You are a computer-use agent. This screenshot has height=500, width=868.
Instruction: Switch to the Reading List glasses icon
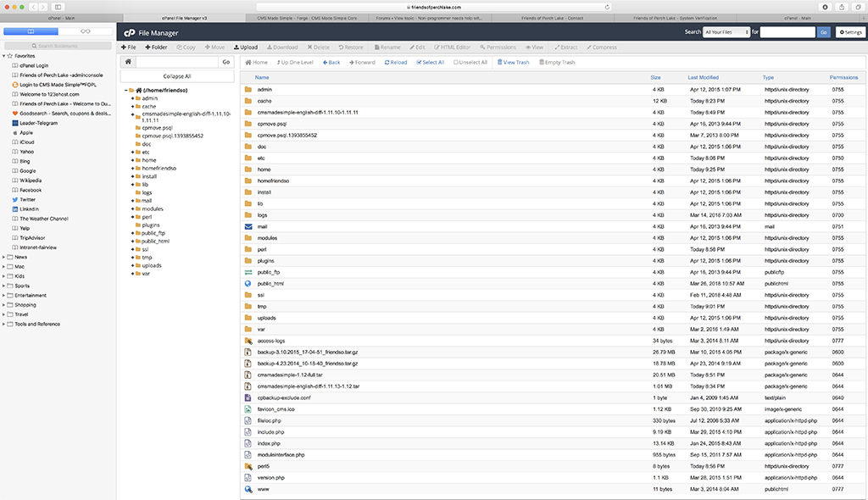click(x=86, y=31)
